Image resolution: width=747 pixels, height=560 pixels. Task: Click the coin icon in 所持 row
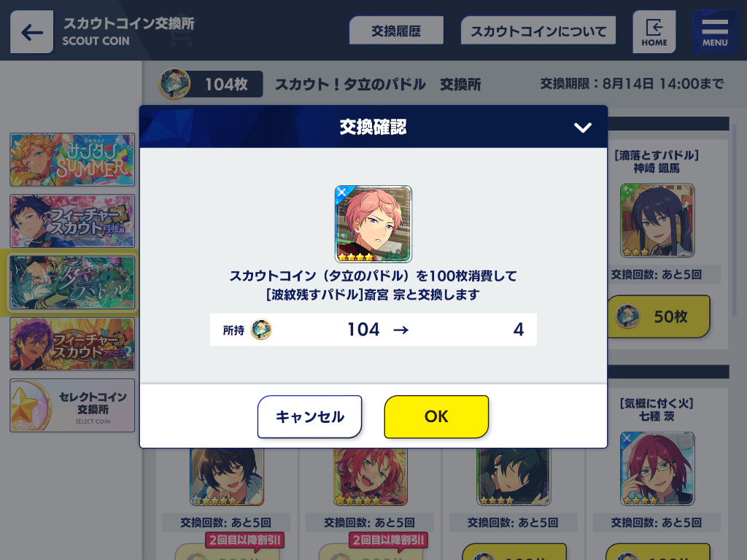tap(261, 330)
